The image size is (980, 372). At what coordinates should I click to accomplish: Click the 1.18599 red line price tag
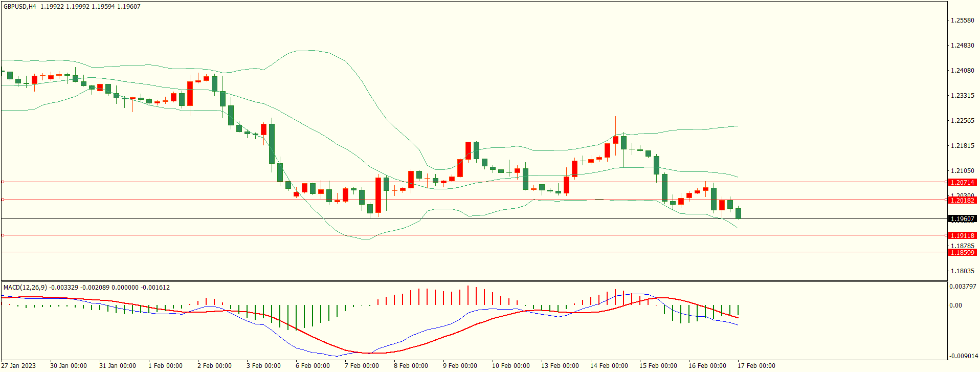[962, 252]
